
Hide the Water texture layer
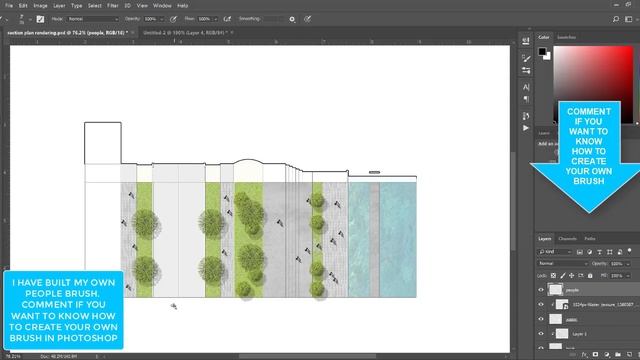click(541, 304)
